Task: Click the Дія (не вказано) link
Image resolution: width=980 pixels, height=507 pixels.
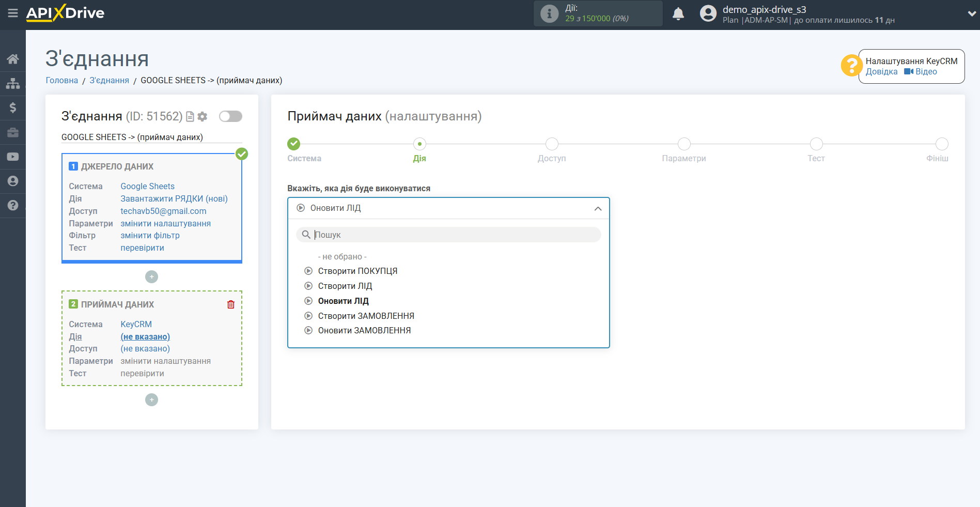Action: (145, 337)
